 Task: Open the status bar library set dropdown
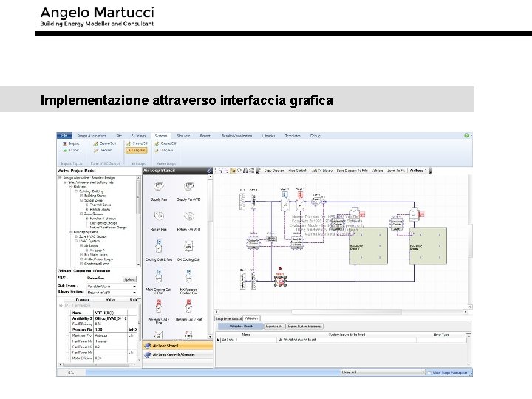423,372
